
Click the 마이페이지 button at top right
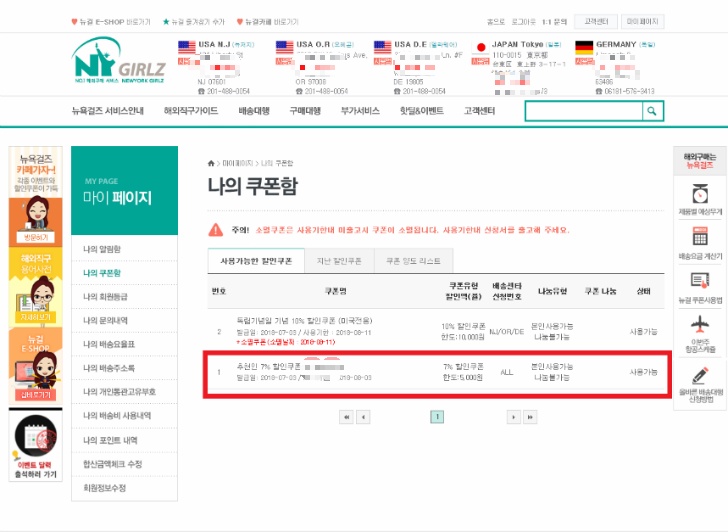(x=643, y=22)
